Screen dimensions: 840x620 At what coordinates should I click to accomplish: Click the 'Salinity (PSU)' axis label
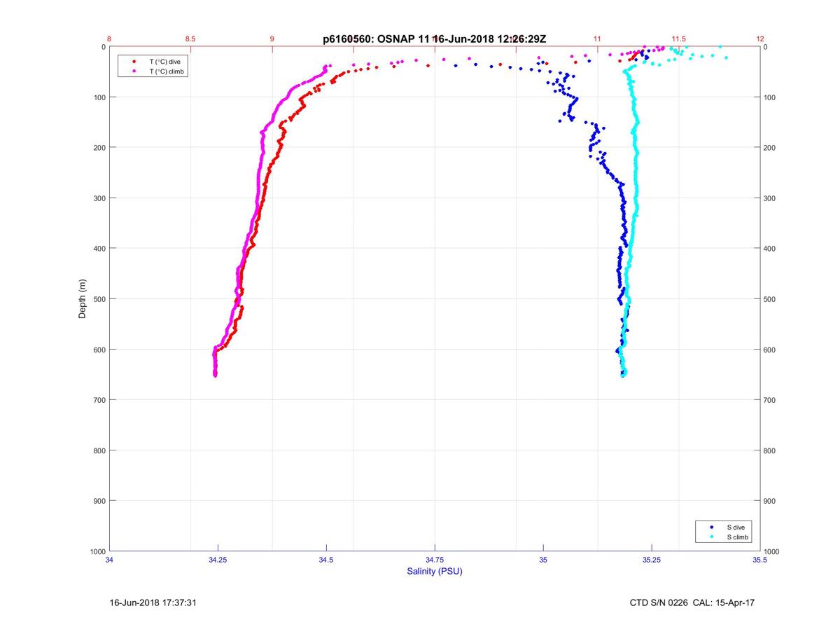435,571
